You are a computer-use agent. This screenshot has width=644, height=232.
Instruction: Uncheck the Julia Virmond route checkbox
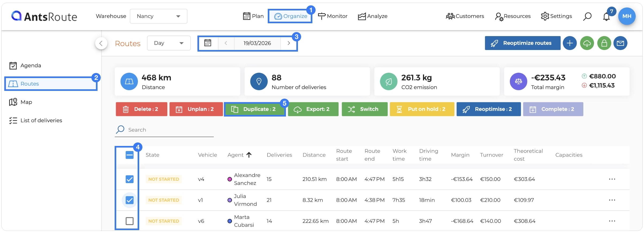[x=130, y=200]
